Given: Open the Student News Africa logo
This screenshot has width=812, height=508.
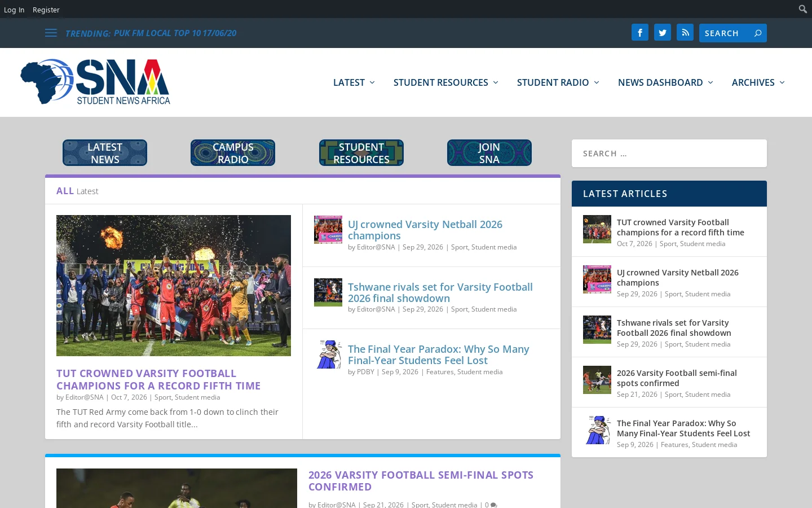Looking at the screenshot, I should pos(95,82).
